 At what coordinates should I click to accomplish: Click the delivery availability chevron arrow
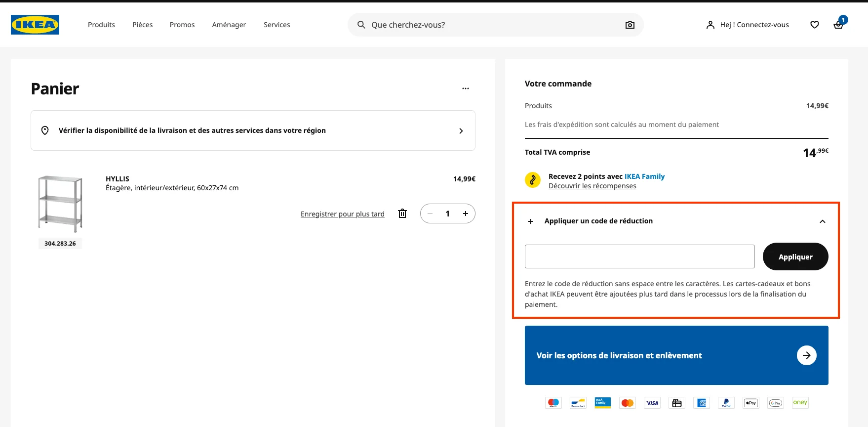[461, 131]
